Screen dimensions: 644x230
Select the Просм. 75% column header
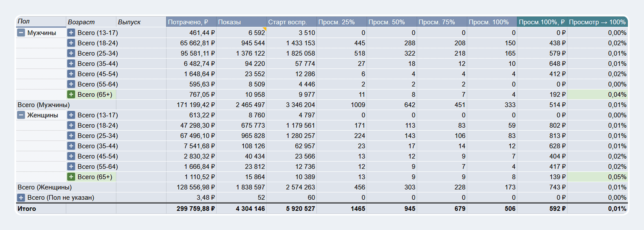pyautogui.click(x=442, y=22)
